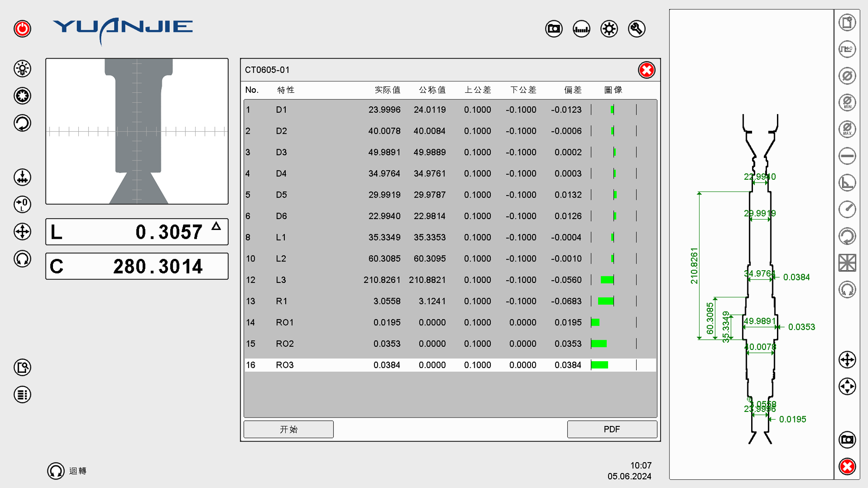This screenshot has width=868, height=488.
Task: Select the MIN diameter tool
Action: click(x=847, y=102)
